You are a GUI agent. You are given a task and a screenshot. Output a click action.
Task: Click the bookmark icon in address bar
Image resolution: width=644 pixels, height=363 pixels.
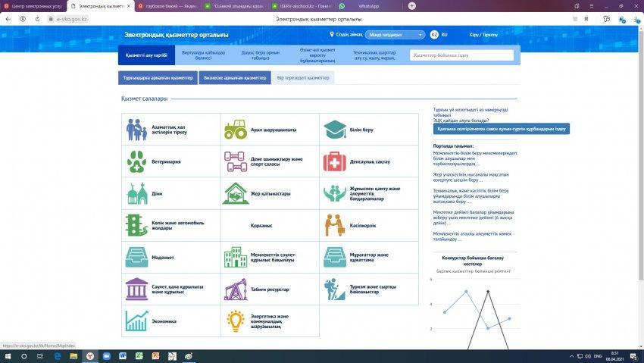[x=586, y=19]
